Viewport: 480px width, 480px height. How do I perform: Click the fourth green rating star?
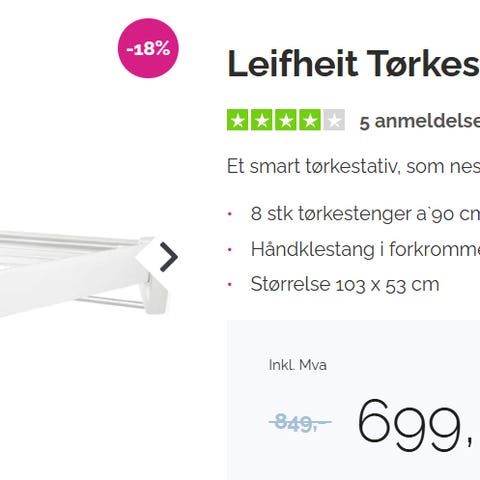(310, 120)
